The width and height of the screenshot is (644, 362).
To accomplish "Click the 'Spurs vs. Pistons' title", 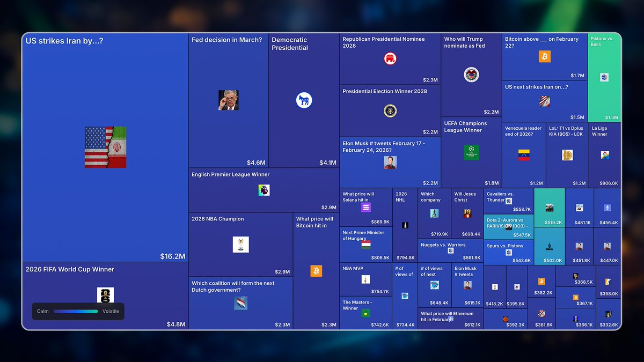I will click(504, 246).
